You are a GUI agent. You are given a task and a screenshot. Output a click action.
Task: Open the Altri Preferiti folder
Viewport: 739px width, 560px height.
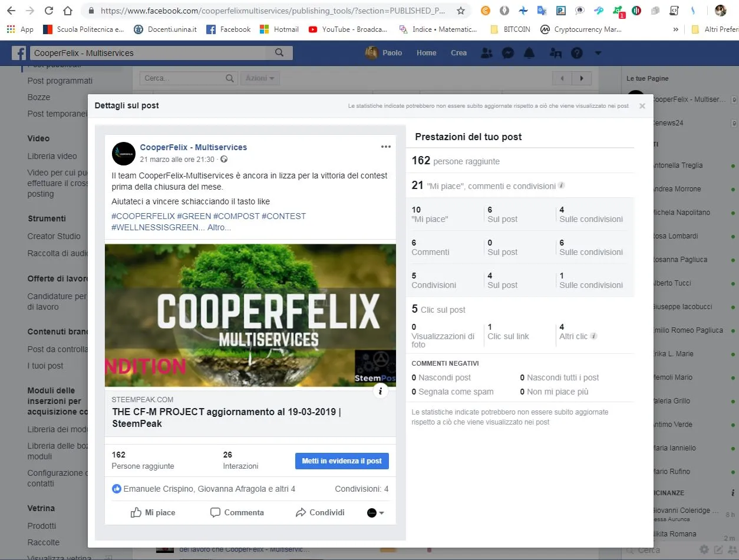tap(714, 29)
